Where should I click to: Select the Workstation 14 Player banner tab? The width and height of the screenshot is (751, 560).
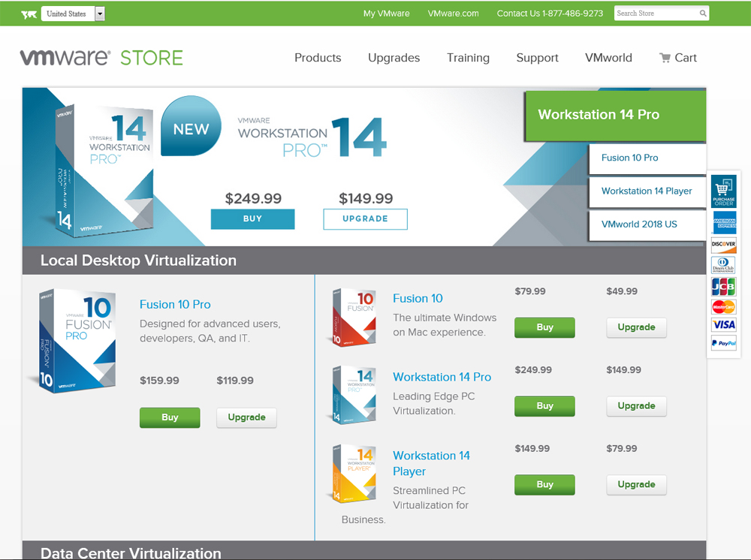click(647, 191)
